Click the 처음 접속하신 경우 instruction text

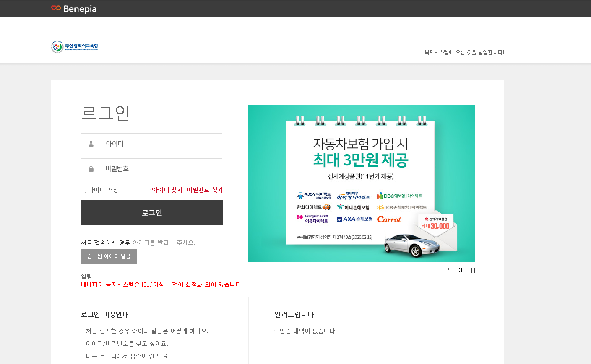pyautogui.click(x=138, y=243)
